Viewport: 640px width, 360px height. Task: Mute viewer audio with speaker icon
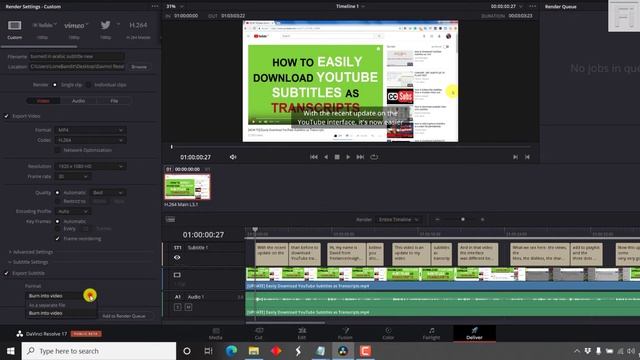[233, 157]
